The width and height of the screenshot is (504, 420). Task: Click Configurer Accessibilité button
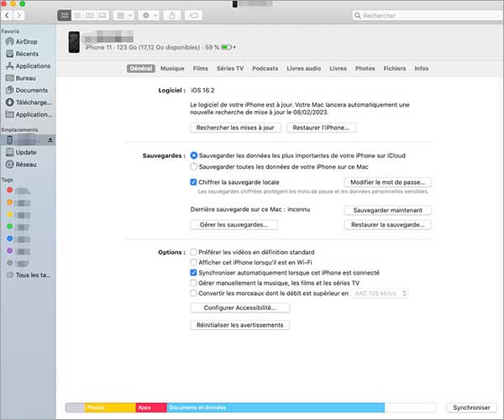tap(239, 307)
